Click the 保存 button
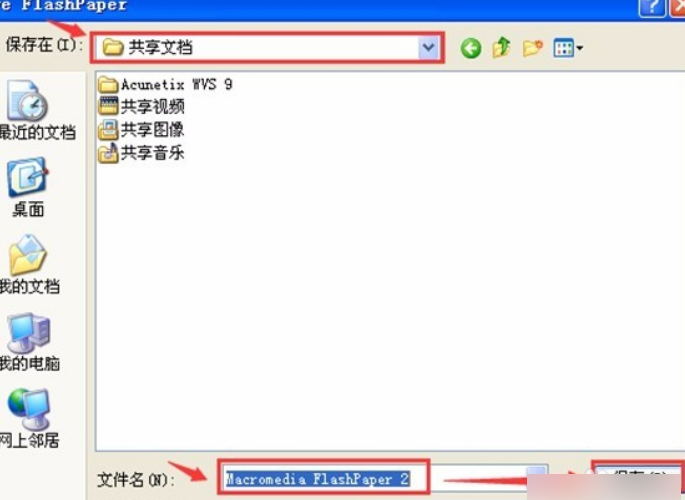Image resolution: width=685 pixels, height=500 pixels. click(x=638, y=478)
